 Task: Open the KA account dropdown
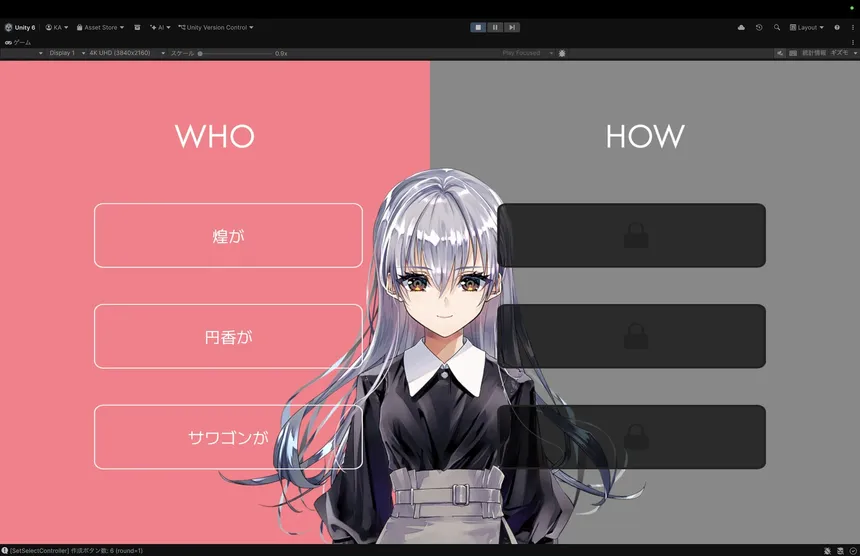pyautogui.click(x=57, y=27)
